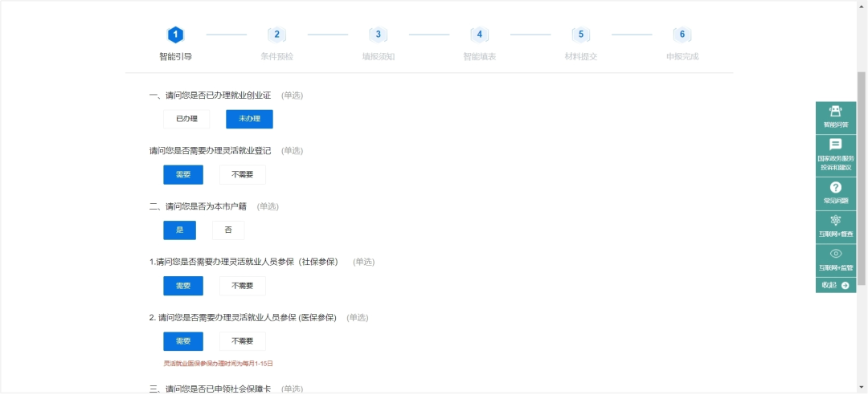Viewport: 868px width, 395px height.
Task: Collapse the sidebar with 收起 arrow
Action: 835,285
